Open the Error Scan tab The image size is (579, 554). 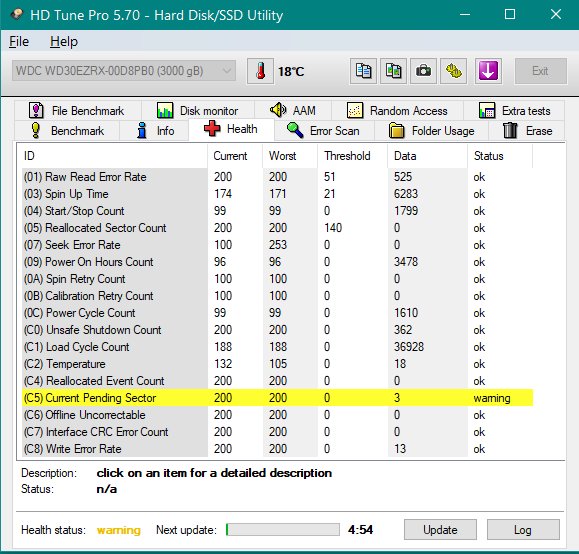click(324, 131)
